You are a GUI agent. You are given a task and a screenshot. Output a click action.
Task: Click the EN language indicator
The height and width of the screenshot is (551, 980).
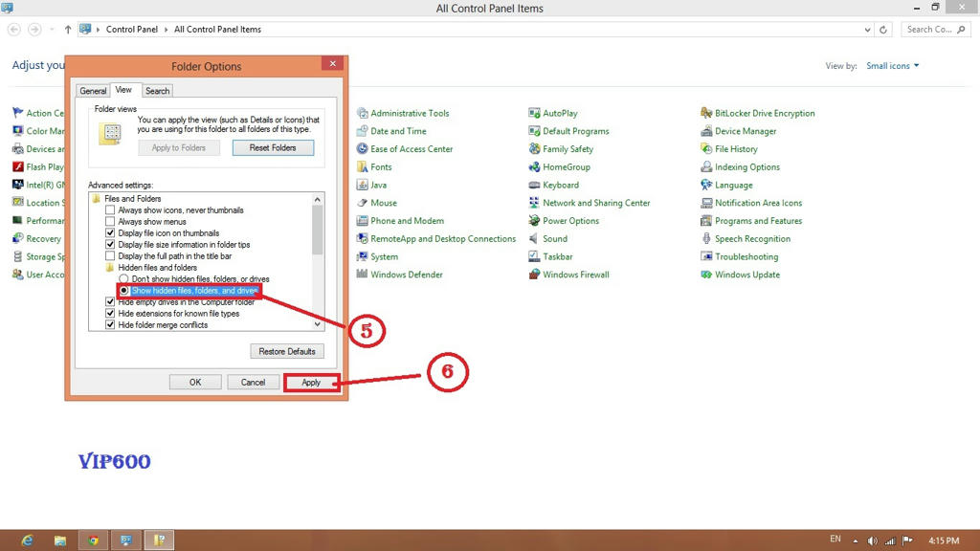tap(835, 540)
